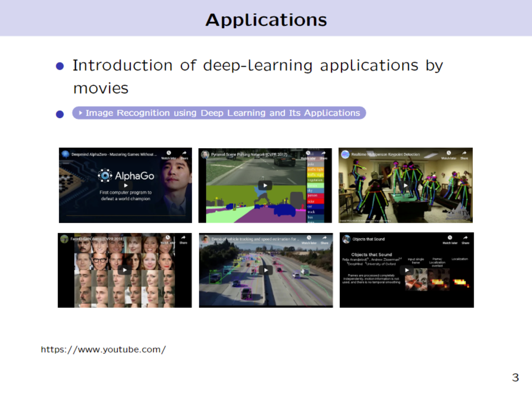Click Share arrow on vehicle tracking video

coord(325,238)
